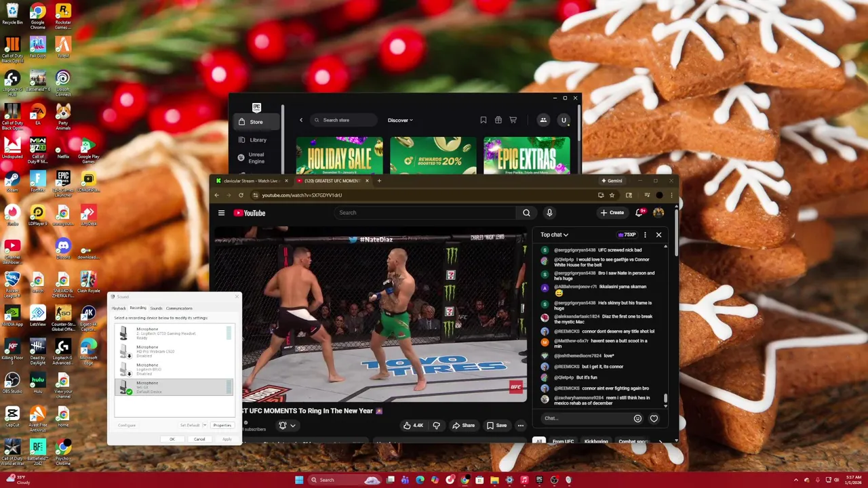Bookmark this page with the star icon

(x=612, y=195)
